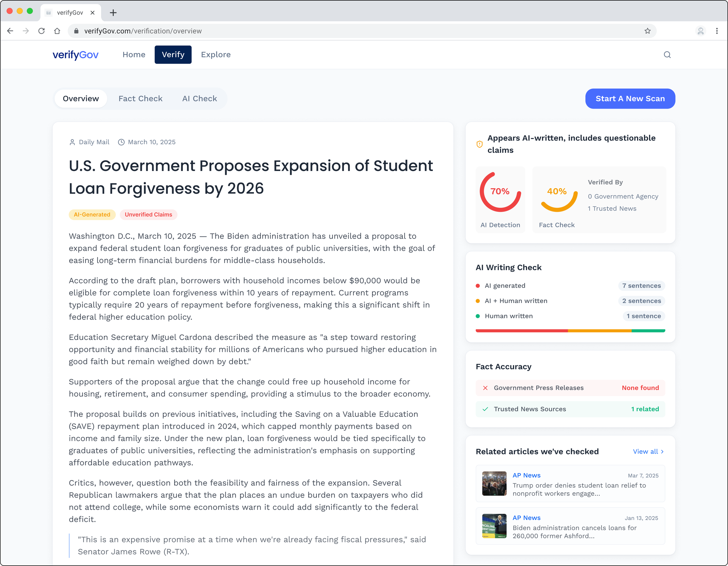
Task: Click the warning shield icon beside summary
Action: pos(479,144)
